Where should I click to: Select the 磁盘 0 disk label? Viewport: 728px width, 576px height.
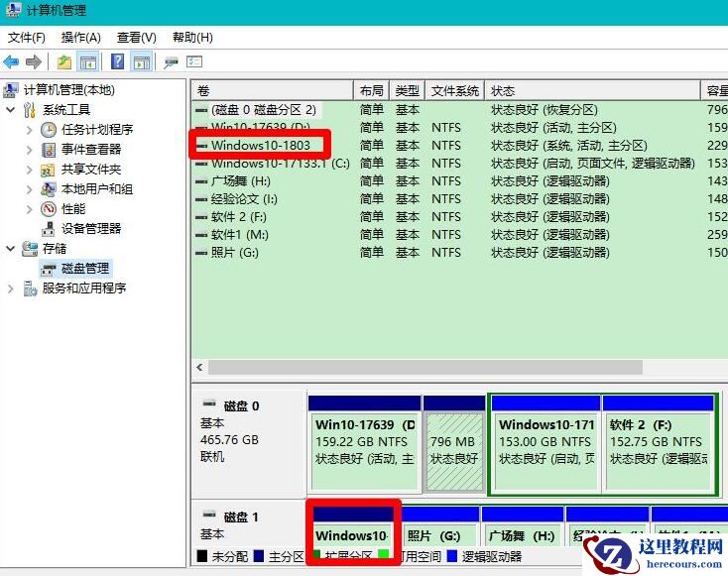coord(241,406)
